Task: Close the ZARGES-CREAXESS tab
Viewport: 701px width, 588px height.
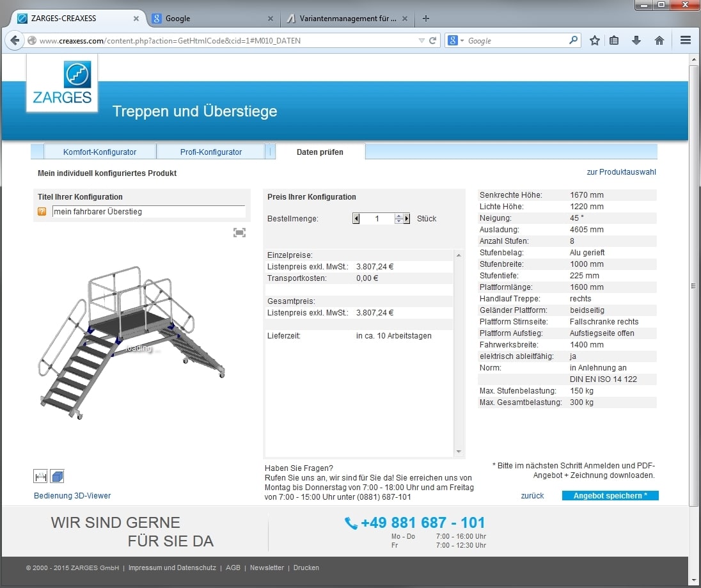Action: (x=136, y=19)
